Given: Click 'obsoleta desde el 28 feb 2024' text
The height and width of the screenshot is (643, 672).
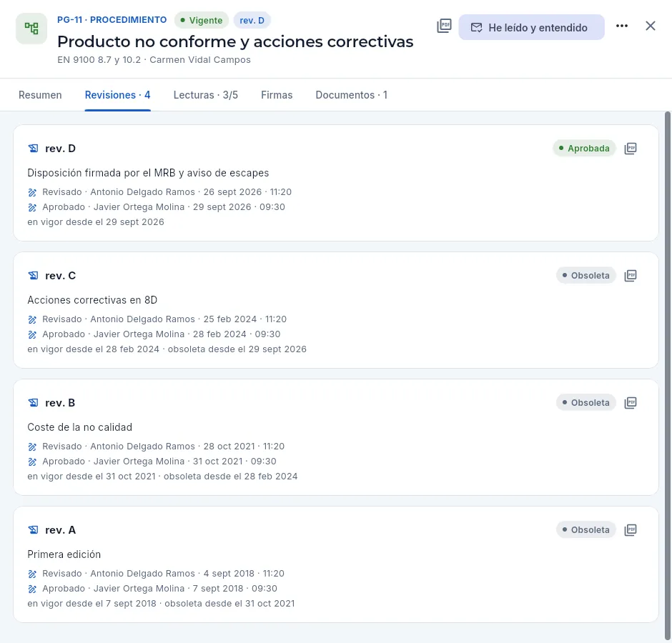Looking at the screenshot, I should pyautogui.click(x=231, y=477).
